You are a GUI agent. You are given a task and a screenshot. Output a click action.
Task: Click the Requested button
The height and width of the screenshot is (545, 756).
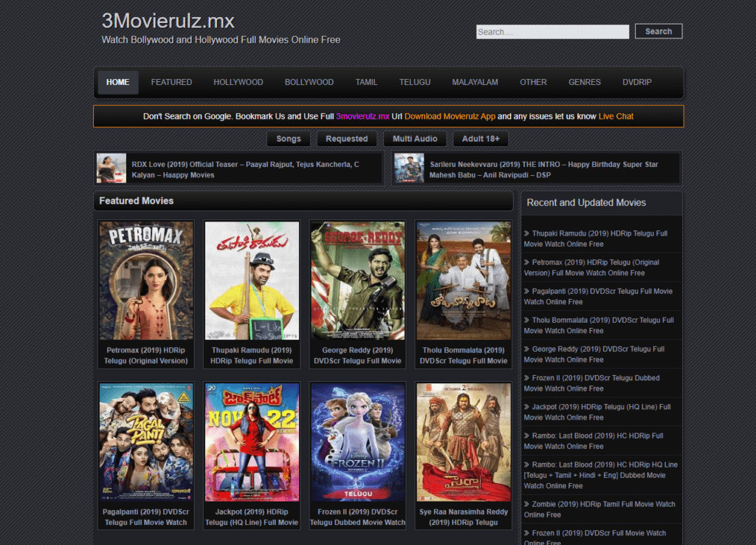(347, 139)
